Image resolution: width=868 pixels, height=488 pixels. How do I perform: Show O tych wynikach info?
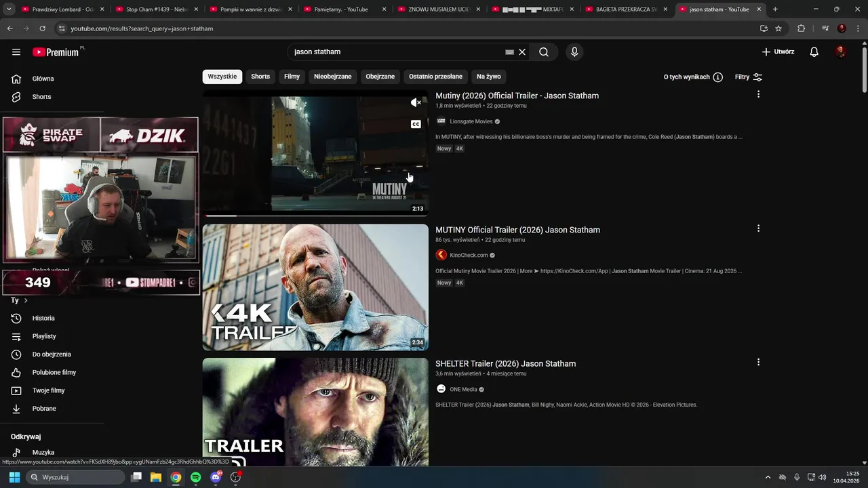tap(693, 77)
